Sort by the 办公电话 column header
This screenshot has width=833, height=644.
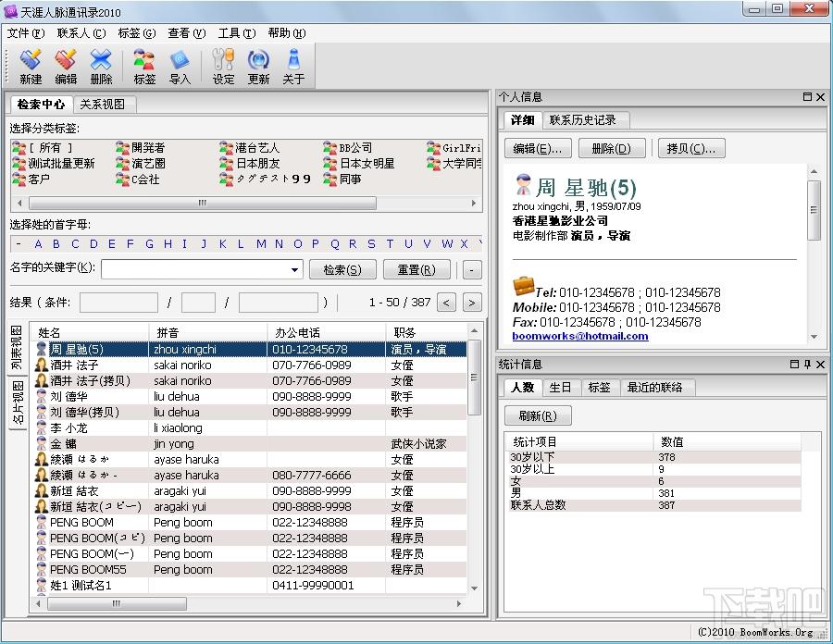327,333
